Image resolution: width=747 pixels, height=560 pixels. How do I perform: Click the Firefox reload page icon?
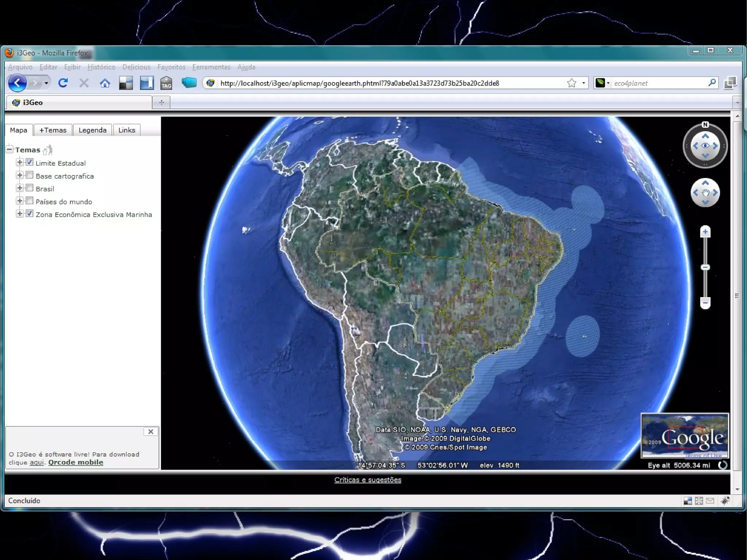63,83
